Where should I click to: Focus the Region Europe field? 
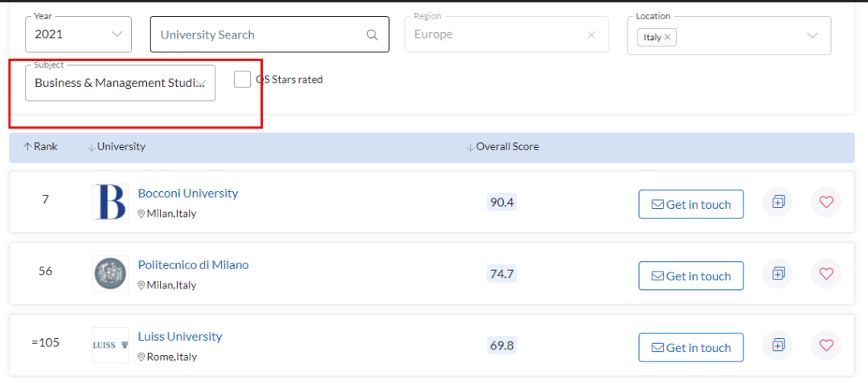tap(506, 35)
